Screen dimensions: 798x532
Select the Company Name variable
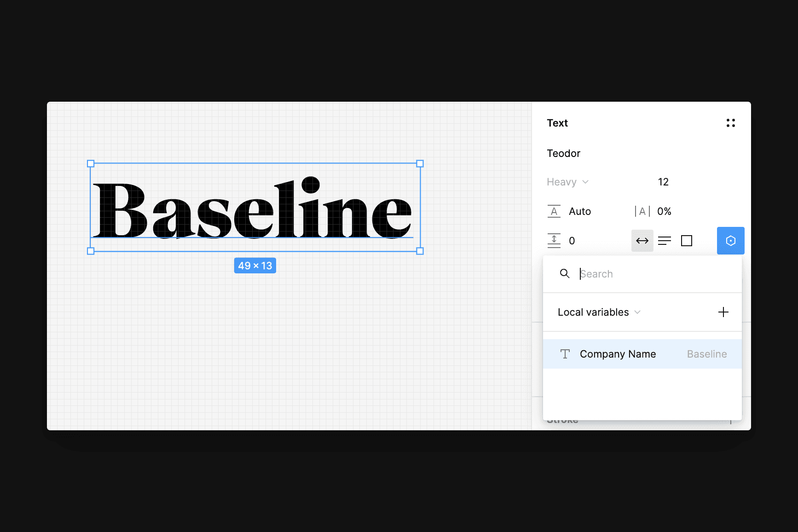coord(642,354)
